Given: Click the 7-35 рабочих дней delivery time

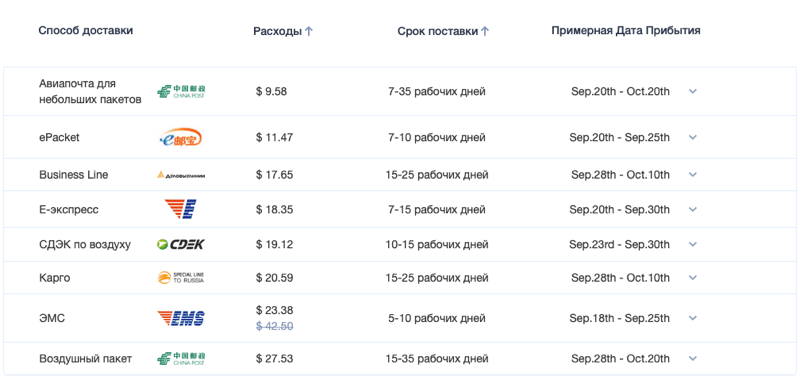Looking at the screenshot, I should click(437, 92).
